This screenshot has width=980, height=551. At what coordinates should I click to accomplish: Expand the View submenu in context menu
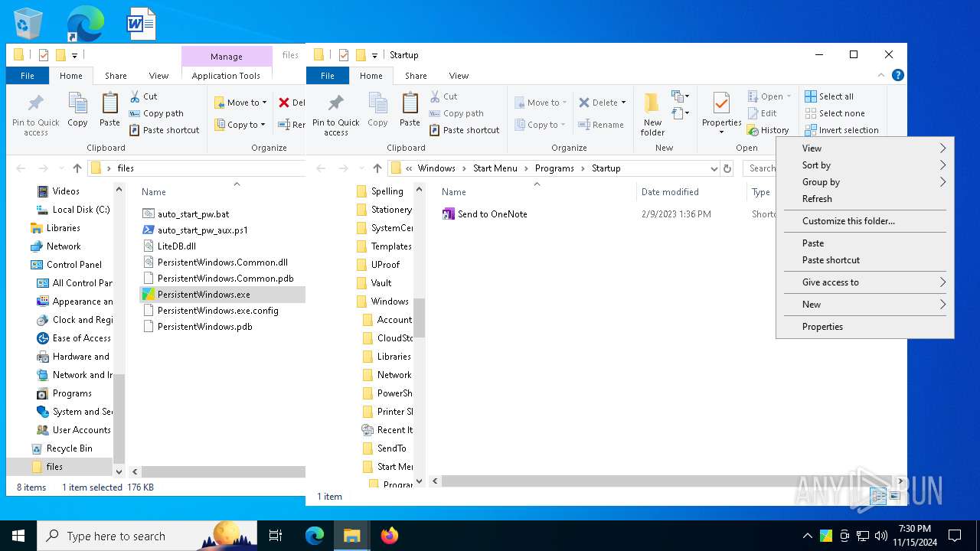pyautogui.click(x=865, y=148)
